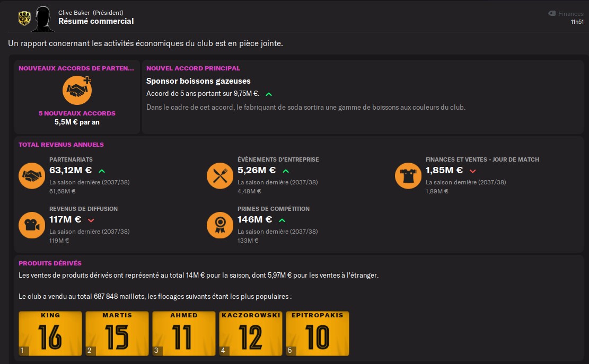
Task: Click the Finances tag icon
Action: [552, 13]
